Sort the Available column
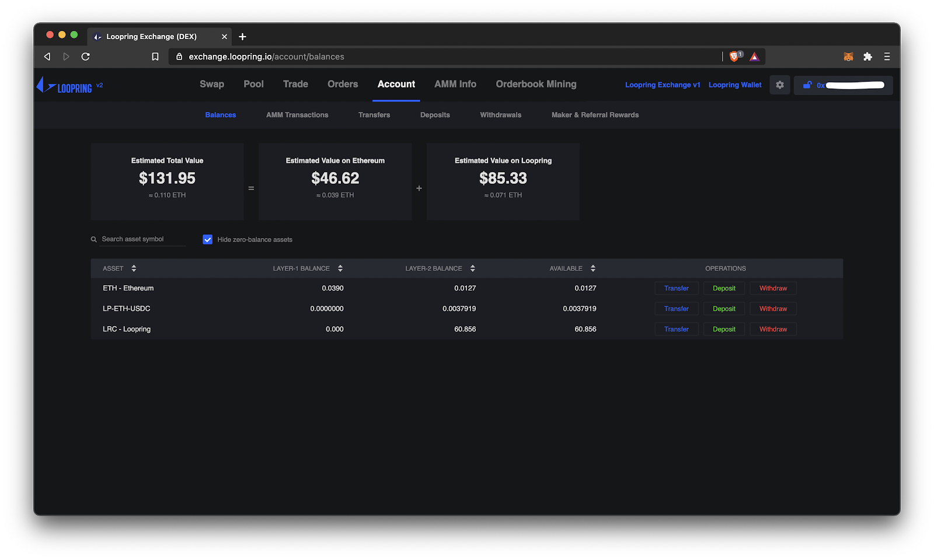This screenshot has width=934, height=560. [593, 268]
